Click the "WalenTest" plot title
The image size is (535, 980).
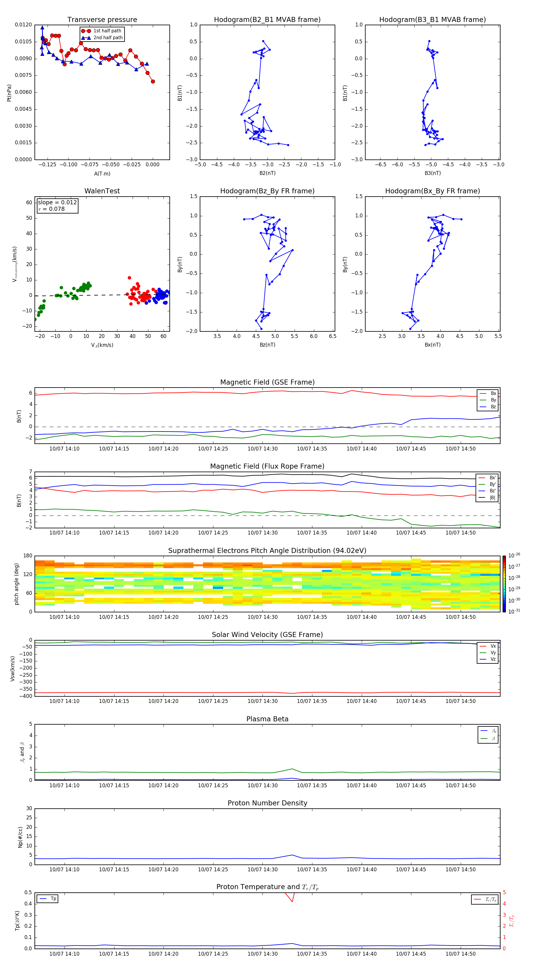[102, 191]
